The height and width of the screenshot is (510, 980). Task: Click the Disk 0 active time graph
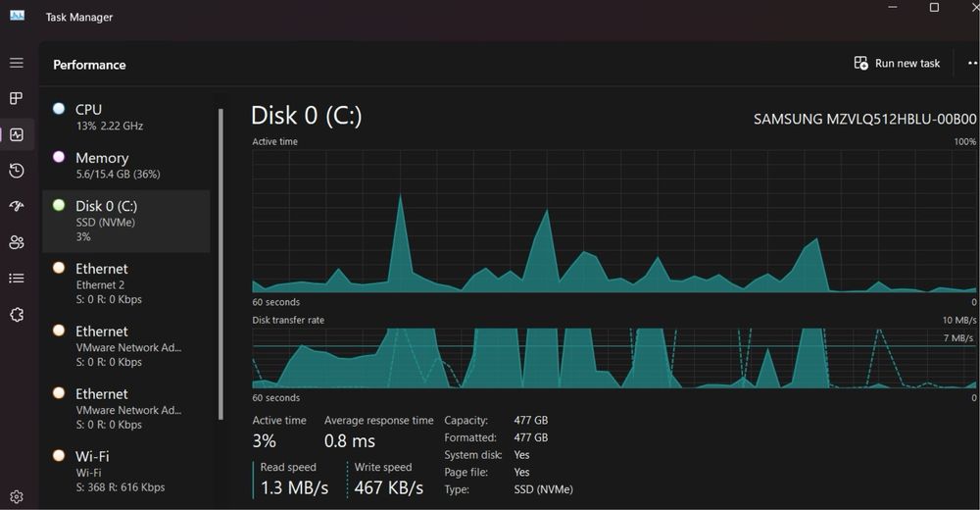click(613, 221)
